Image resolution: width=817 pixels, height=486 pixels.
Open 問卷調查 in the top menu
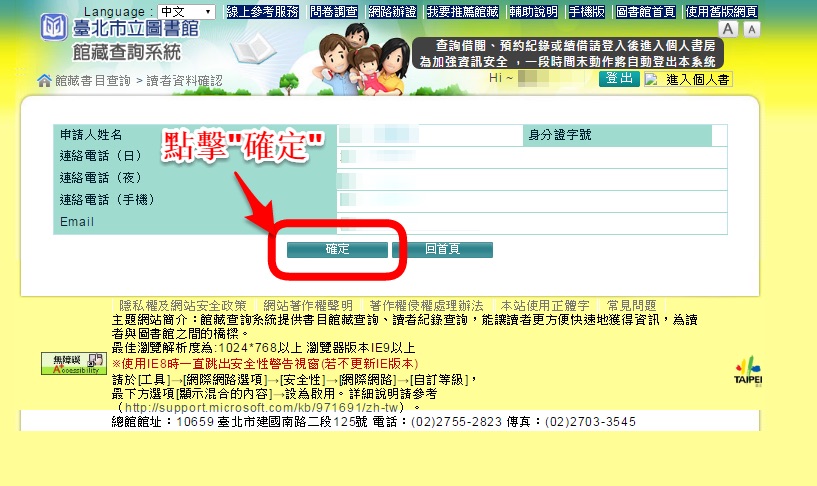(333, 11)
